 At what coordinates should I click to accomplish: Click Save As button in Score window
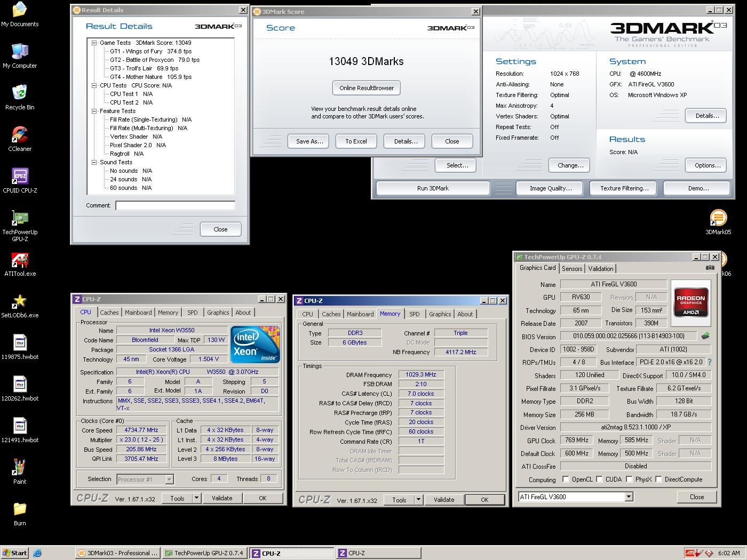309,141
